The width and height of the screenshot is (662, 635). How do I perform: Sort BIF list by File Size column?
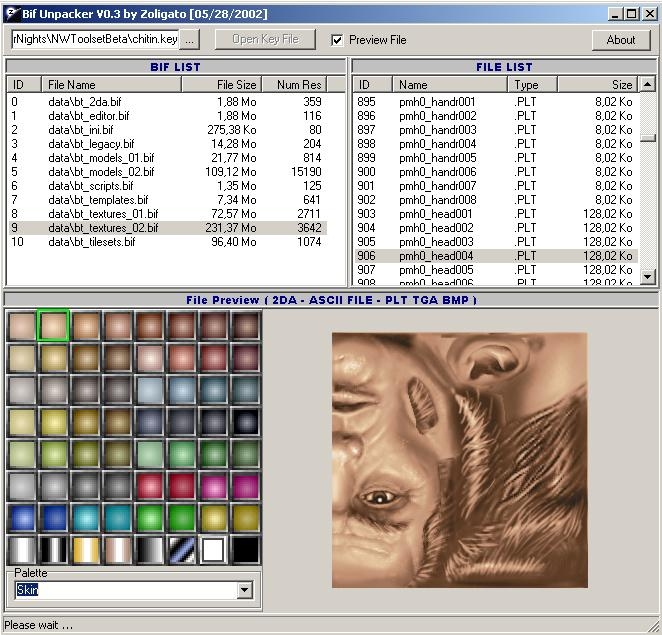click(221, 85)
